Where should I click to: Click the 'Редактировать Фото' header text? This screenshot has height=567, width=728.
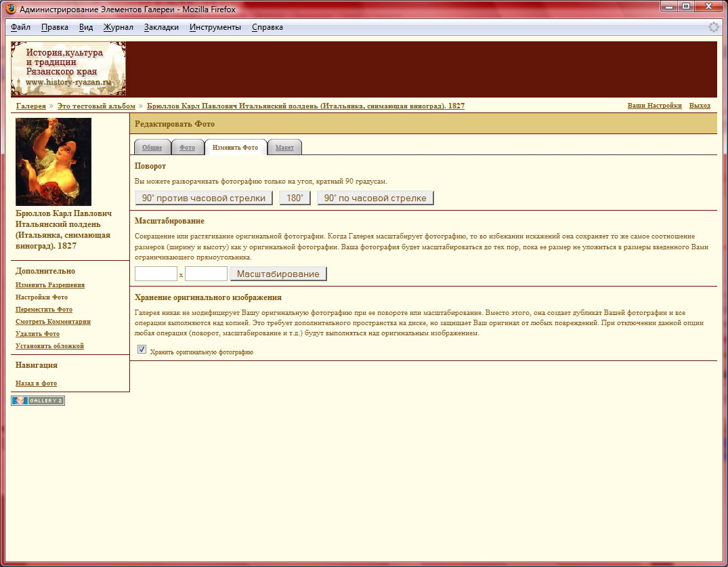[x=175, y=124]
